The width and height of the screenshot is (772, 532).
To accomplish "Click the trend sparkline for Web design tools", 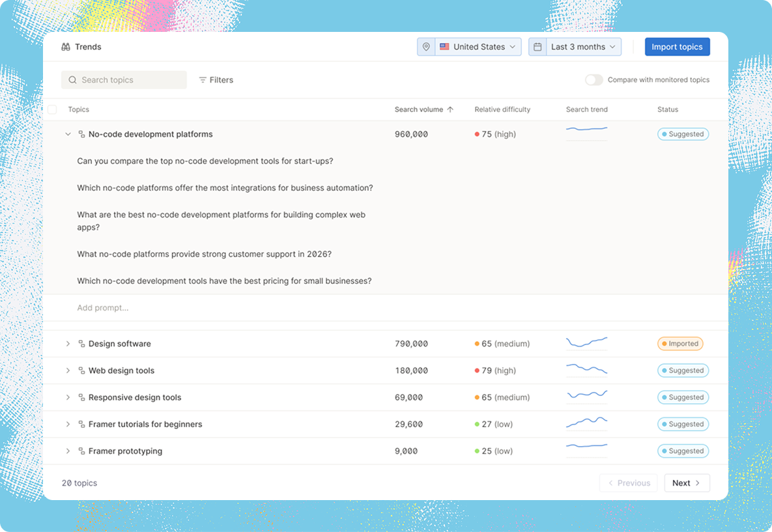I will [586, 370].
